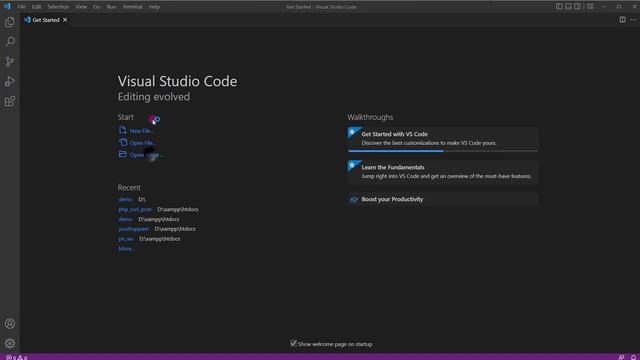
Task: Open the Run and Debug view
Action: (10, 82)
